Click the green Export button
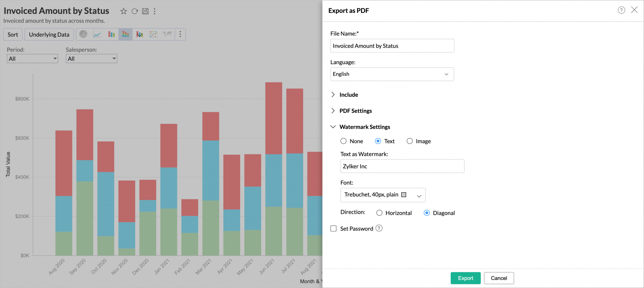Screen dimensions: 644x288 [x=465, y=278]
